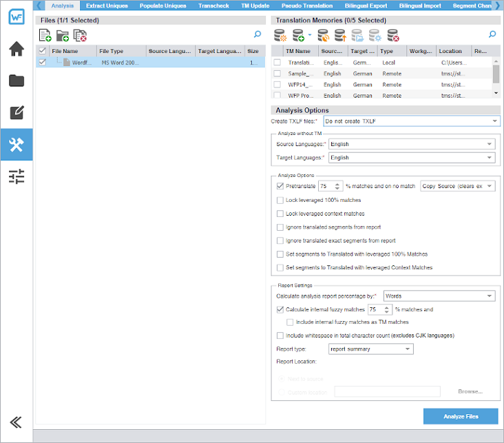
Task: Open the Home view in sidebar
Action: 17,50
